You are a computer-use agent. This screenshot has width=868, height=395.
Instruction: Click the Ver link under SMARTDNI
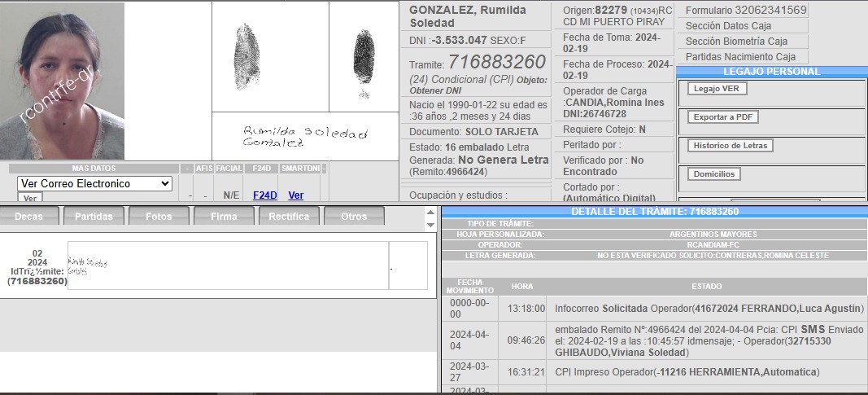296,195
